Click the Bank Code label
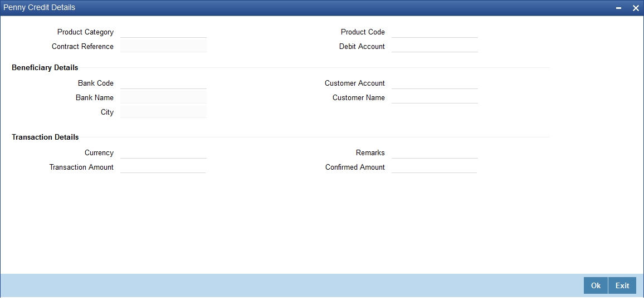Viewport: 644px width, 301px height. [96, 83]
